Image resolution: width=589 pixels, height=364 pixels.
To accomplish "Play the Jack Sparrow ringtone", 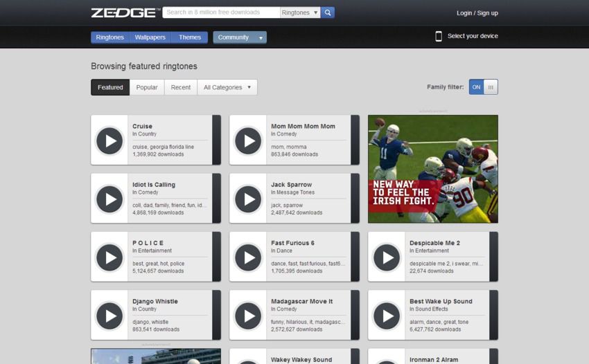I will (x=248, y=199).
